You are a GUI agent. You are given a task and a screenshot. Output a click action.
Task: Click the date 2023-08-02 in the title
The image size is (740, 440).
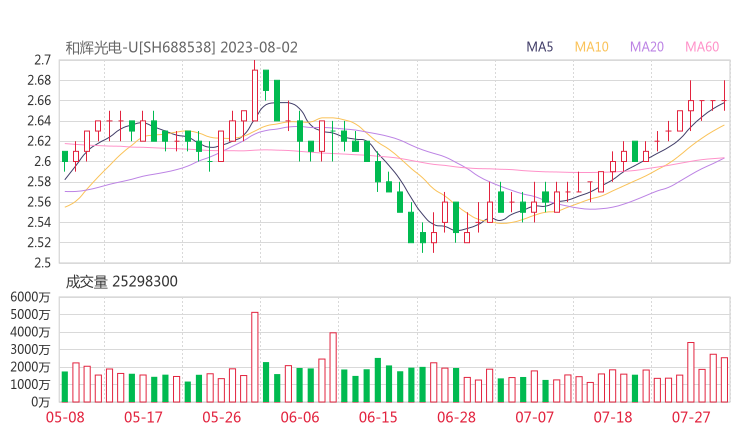[259, 48]
